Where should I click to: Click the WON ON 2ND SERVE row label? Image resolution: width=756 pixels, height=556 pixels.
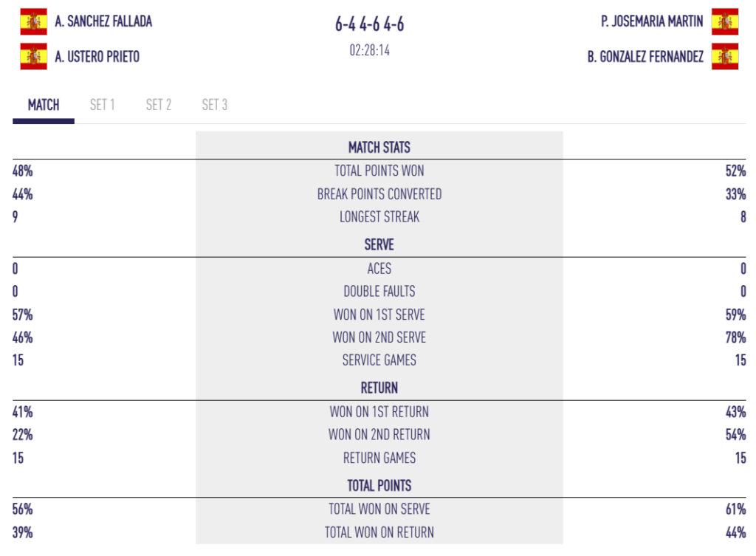coord(379,337)
